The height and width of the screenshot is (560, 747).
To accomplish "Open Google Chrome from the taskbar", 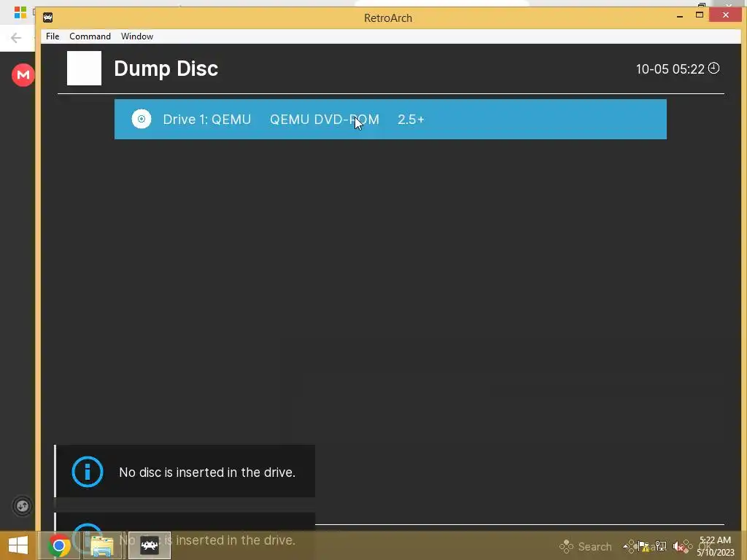I will click(x=59, y=545).
